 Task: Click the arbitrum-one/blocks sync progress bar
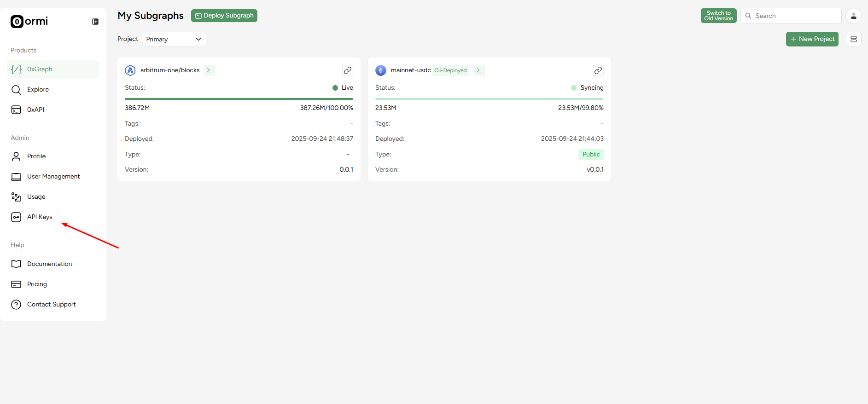[x=239, y=99]
